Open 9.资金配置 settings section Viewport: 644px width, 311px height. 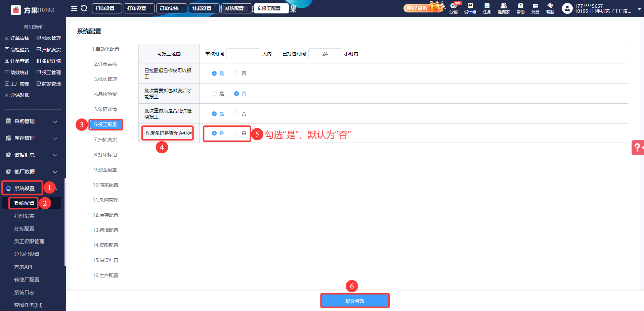click(x=105, y=170)
